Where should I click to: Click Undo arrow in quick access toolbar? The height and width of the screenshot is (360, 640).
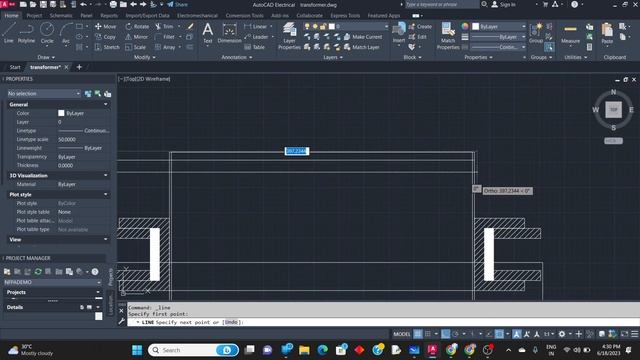84,4
